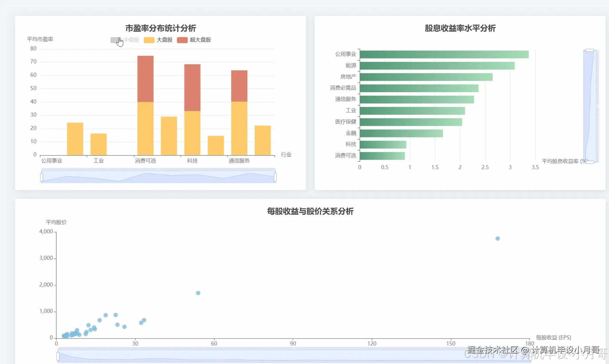Screen dimensions: 609x364
Task: Click the yellow 大盘股 bar above 工业
Action: pos(99,144)
